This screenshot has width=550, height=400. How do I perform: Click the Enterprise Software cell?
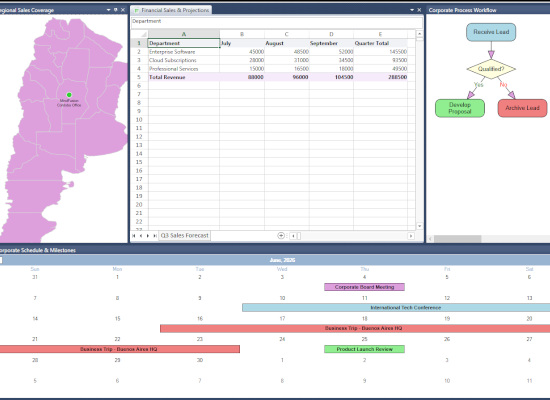[184, 52]
